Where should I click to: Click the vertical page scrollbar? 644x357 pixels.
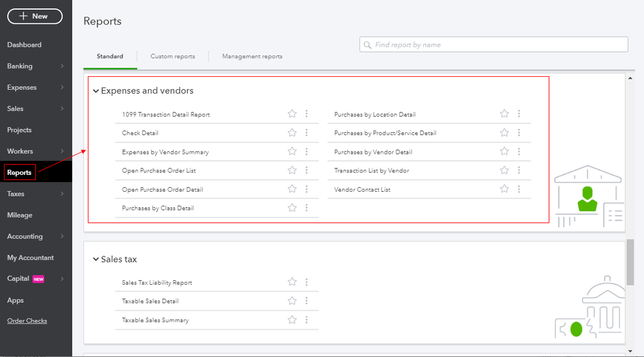630,261
